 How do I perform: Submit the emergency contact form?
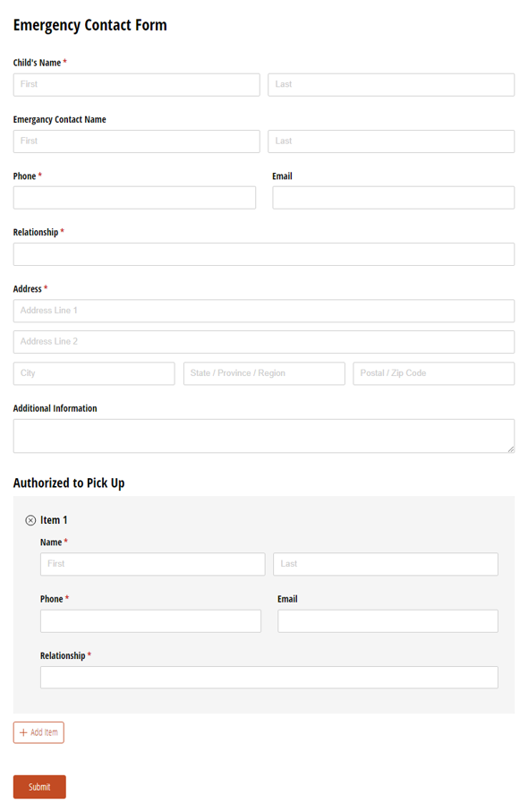pyautogui.click(x=39, y=787)
